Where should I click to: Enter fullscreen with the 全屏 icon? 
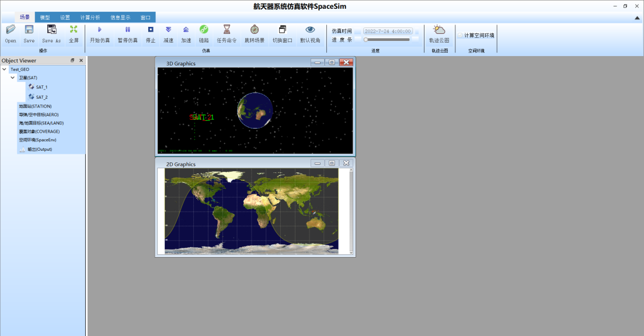tap(74, 30)
